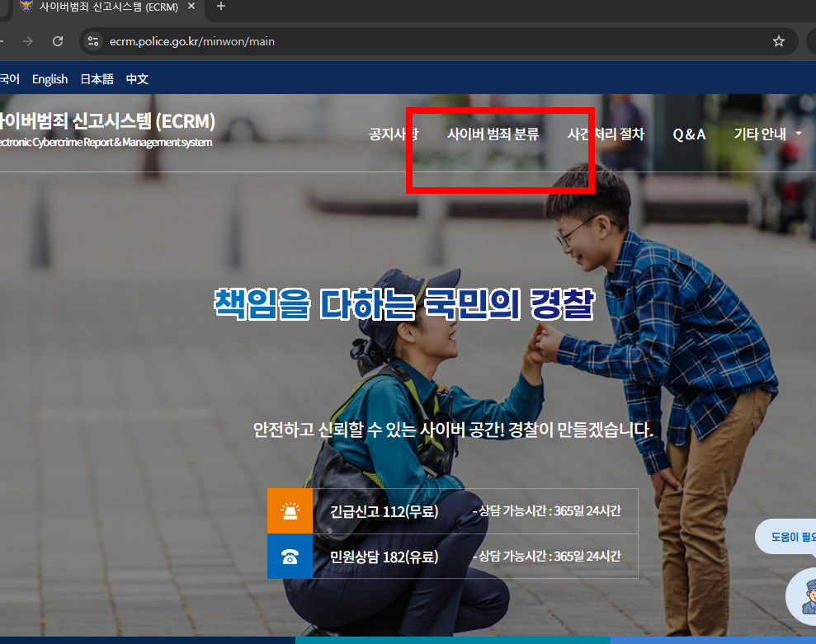The height and width of the screenshot is (644, 816).
Task: Open the 사건 처리 절차 menu
Action: coord(606,134)
